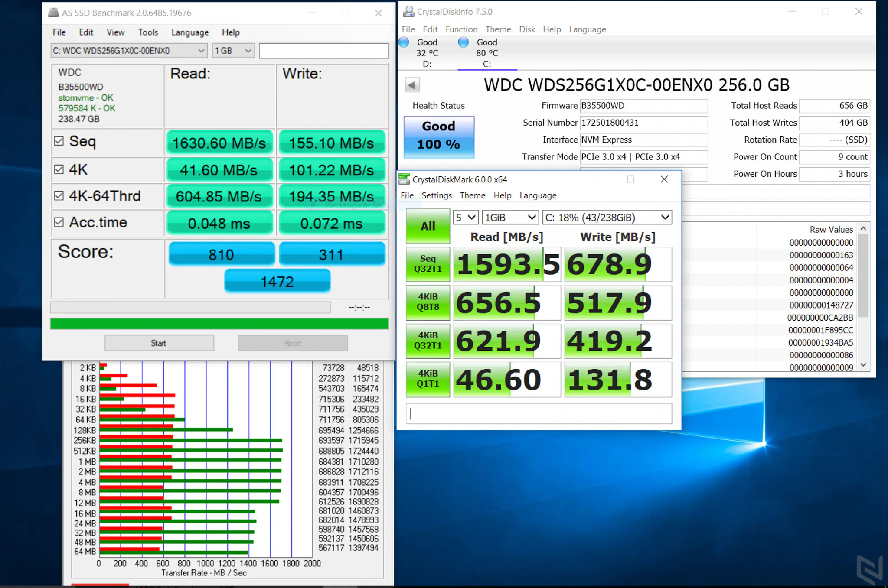Click the back arrow disk navigation button

click(x=412, y=85)
